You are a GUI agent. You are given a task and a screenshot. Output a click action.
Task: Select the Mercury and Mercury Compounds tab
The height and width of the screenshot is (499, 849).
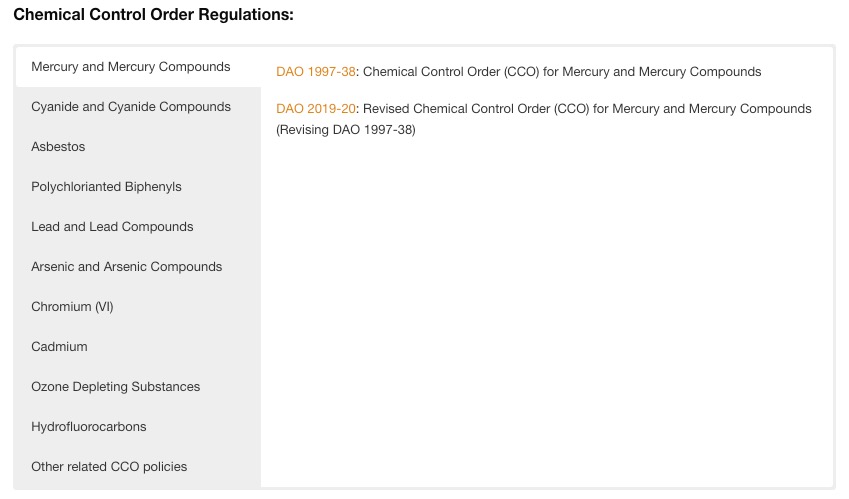(138, 67)
